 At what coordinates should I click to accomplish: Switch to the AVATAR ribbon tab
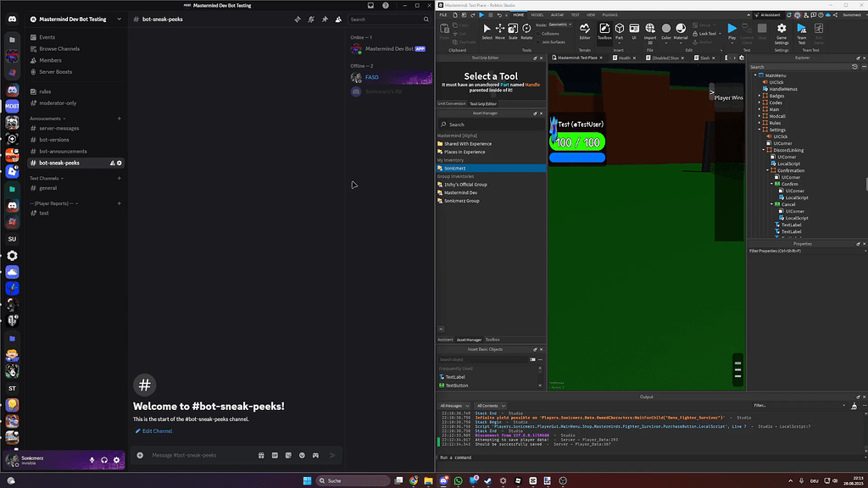[x=557, y=15]
